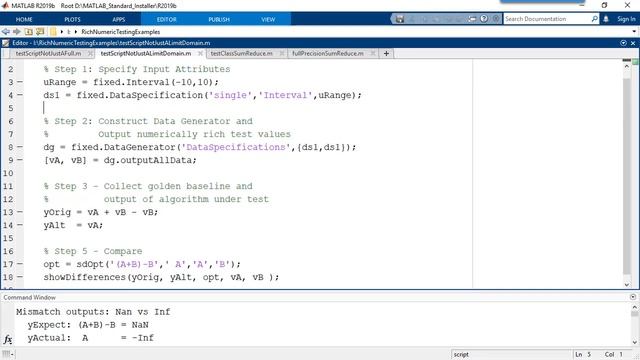
Task: Set breakpoint dash on line 4
Action: (20, 95)
